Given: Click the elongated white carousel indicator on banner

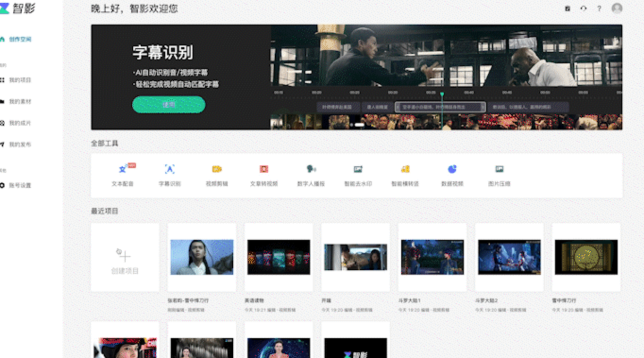Looking at the screenshot, I should click(x=359, y=125).
